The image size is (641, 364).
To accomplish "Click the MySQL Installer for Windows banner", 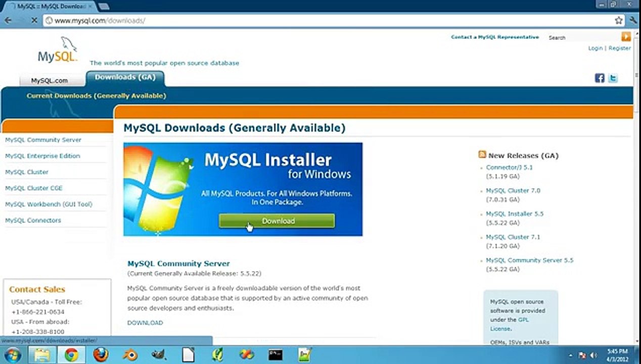I will [x=243, y=189].
